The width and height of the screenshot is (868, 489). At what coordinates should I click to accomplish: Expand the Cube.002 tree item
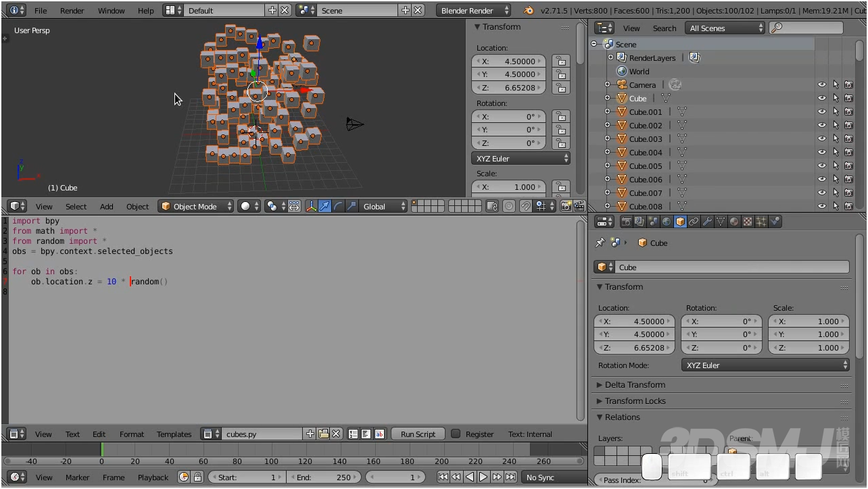click(607, 126)
